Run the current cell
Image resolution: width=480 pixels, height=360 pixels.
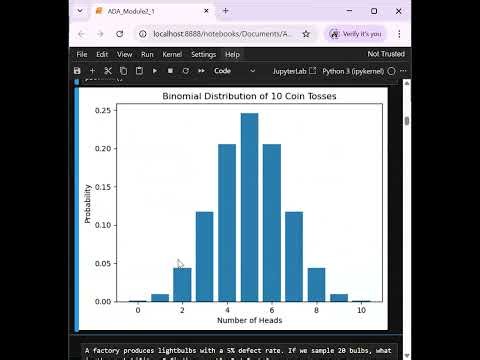[x=155, y=71]
